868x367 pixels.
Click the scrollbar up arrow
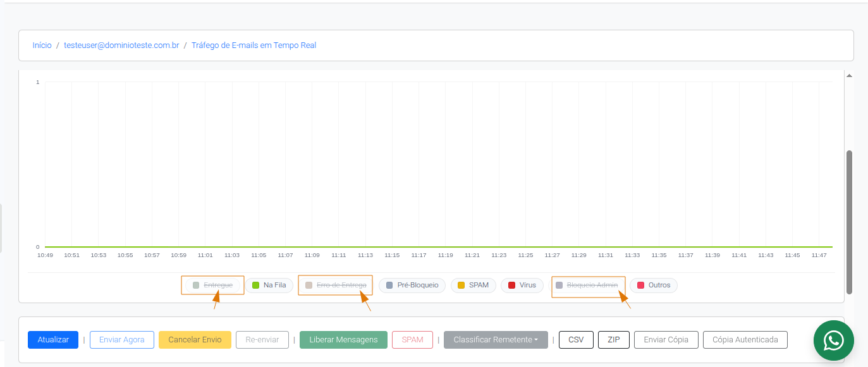[x=850, y=75]
